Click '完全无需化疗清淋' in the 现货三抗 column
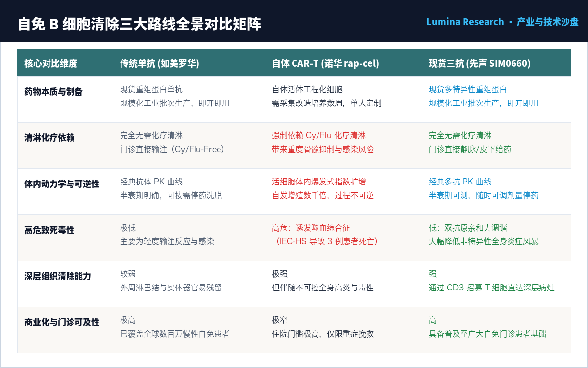Image resolution: width=588 pixels, height=368 pixels. [x=460, y=135]
